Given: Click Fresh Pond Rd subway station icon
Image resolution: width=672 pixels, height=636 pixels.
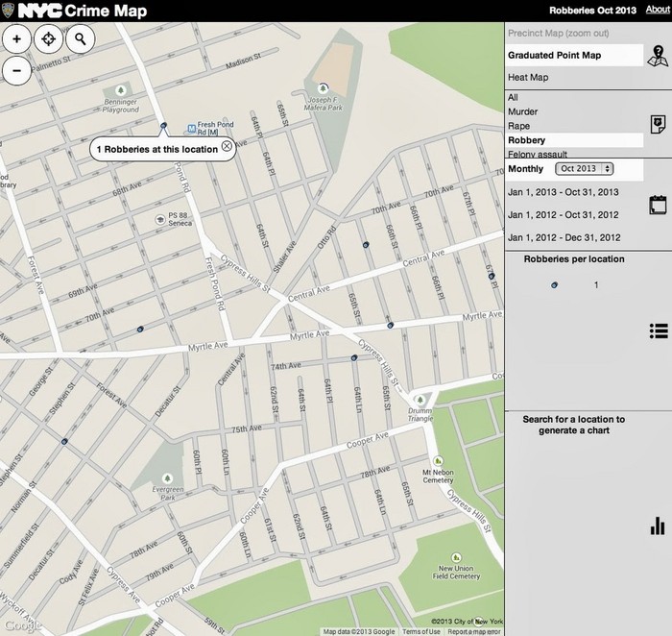Looking at the screenshot, I should [x=192, y=128].
